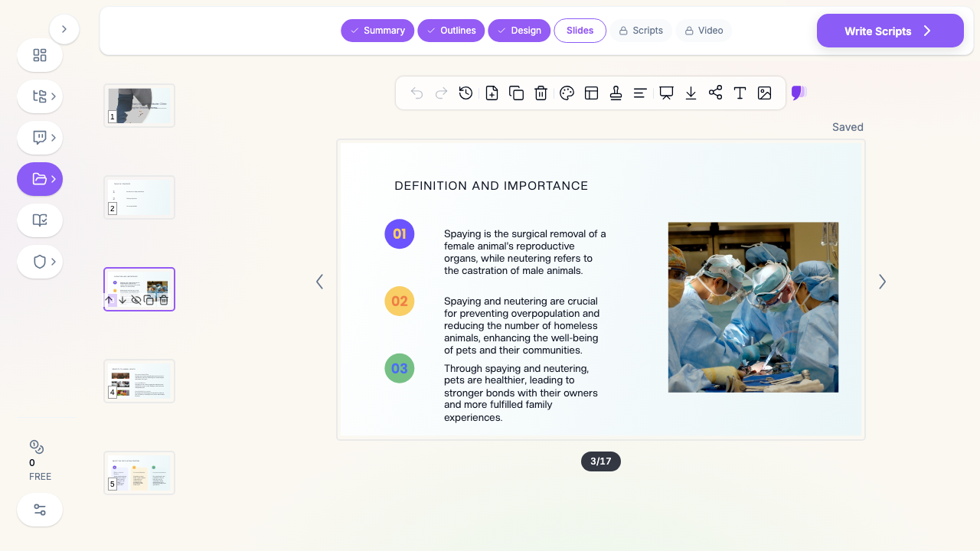The width and height of the screenshot is (980, 551).
Task: Select slide 4 thumbnail
Action: pyautogui.click(x=139, y=381)
